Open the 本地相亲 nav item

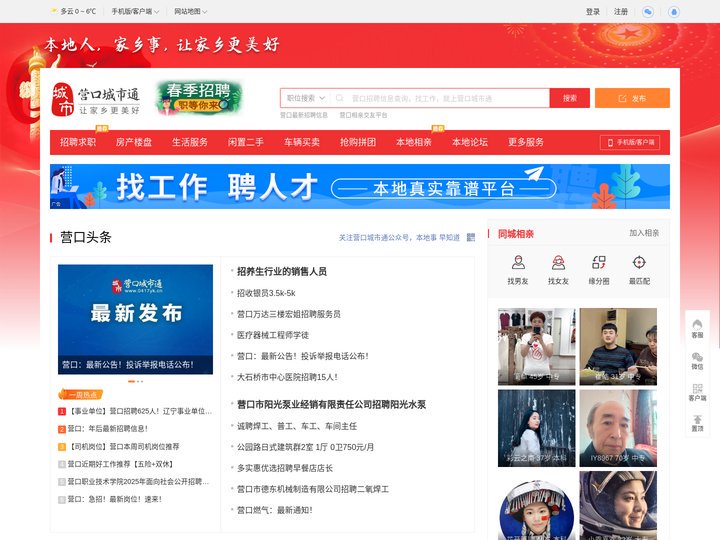click(x=414, y=142)
